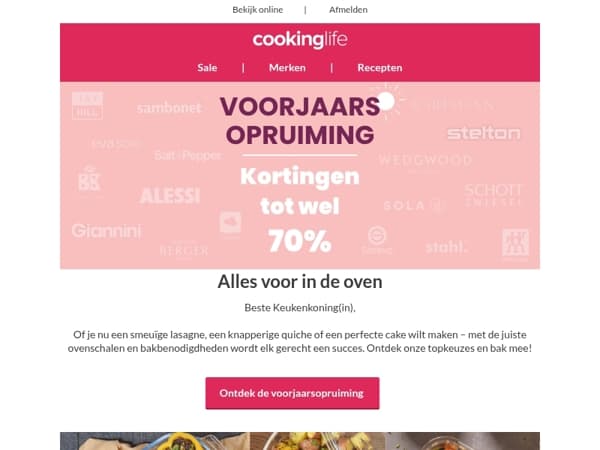
Task: Click the Giannini brand logo
Action: [x=106, y=231]
